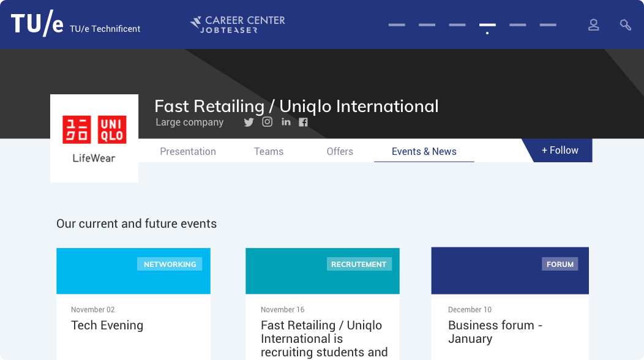Viewport: 644px width, 360px height.
Task: Click the search magnifier icon
Action: tap(625, 25)
